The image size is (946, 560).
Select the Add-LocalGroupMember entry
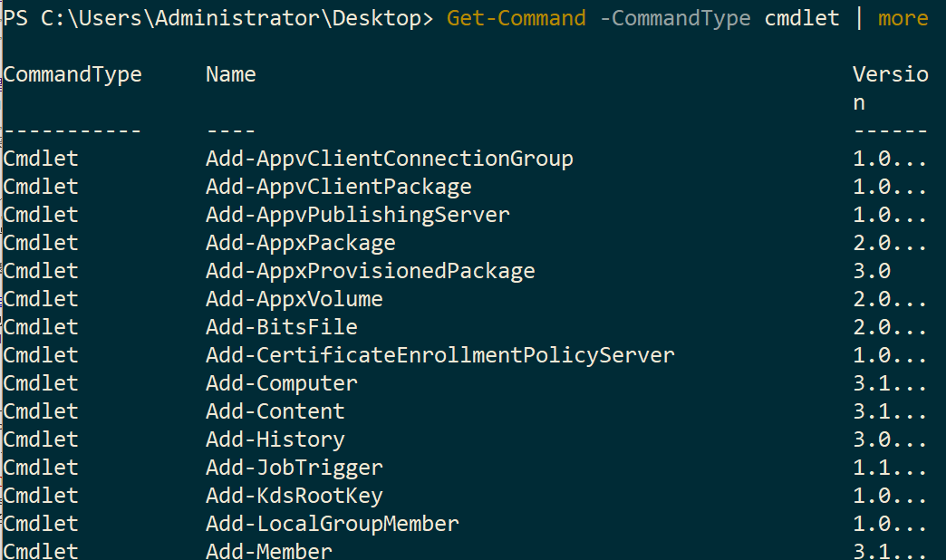tap(332, 524)
